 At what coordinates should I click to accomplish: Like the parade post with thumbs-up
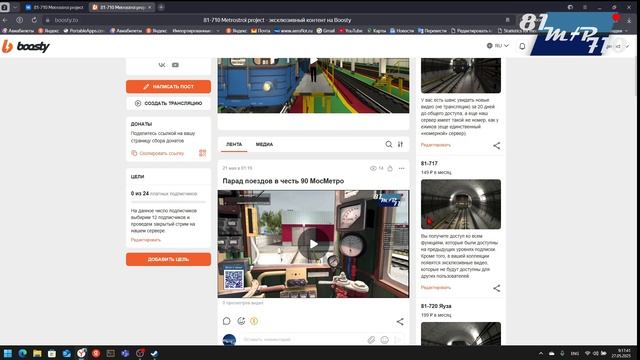tap(390, 168)
